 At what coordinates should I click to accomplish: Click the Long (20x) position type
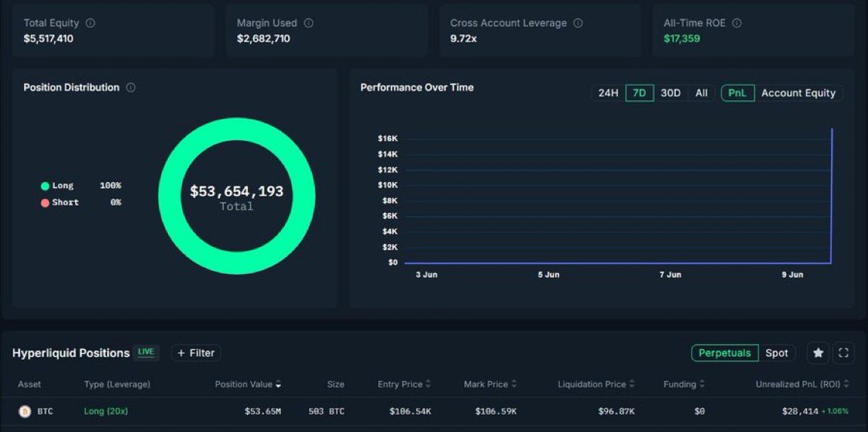tap(105, 412)
